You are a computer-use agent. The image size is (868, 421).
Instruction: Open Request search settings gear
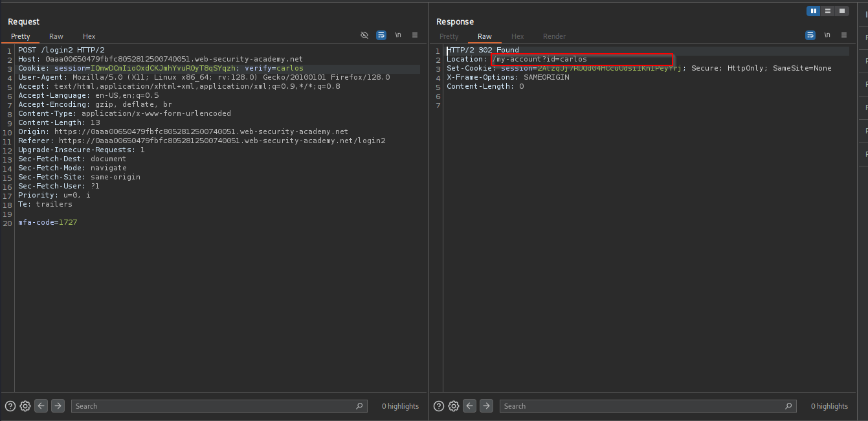coord(25,406)
